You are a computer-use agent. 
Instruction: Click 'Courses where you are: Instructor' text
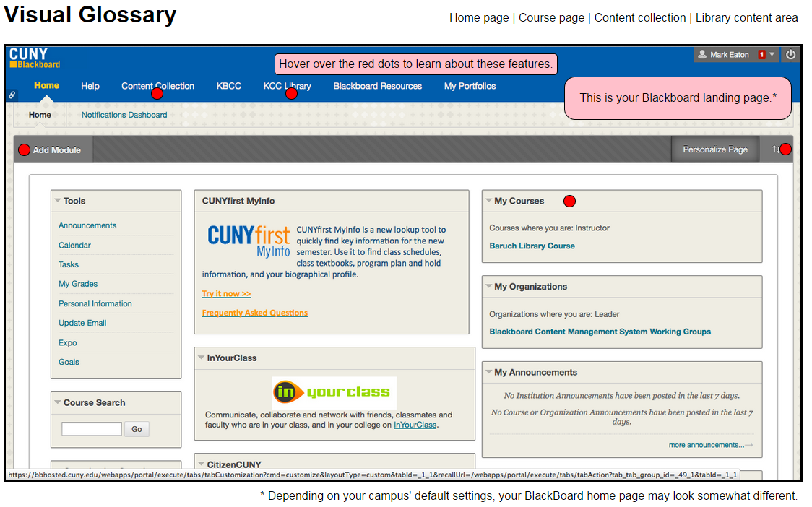click(550, 228)
